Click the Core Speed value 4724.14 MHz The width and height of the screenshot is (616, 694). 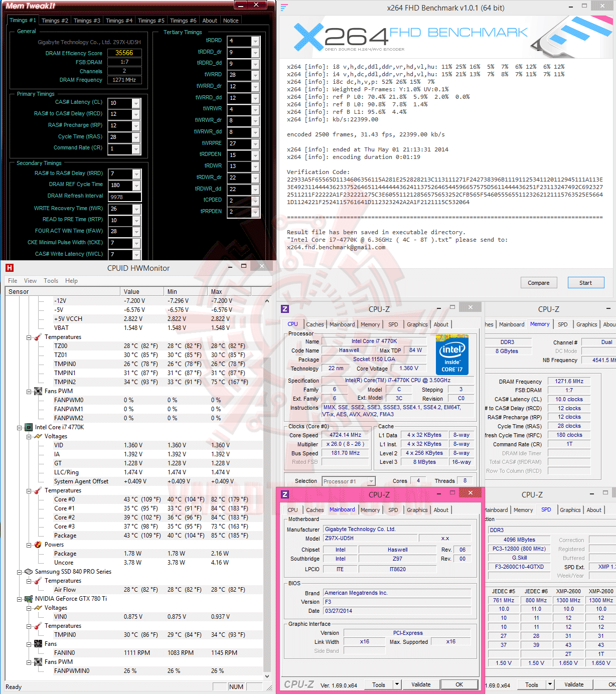point(345,435)
